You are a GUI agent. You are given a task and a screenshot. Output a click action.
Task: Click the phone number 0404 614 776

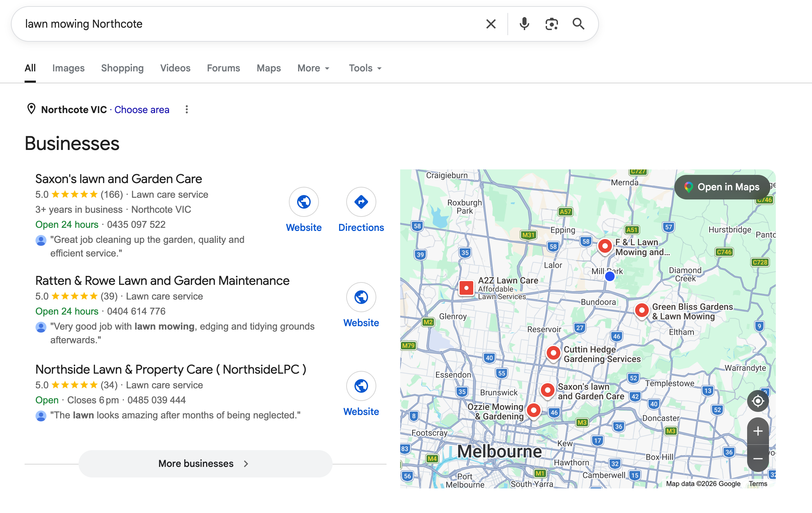tap(136, 311)
